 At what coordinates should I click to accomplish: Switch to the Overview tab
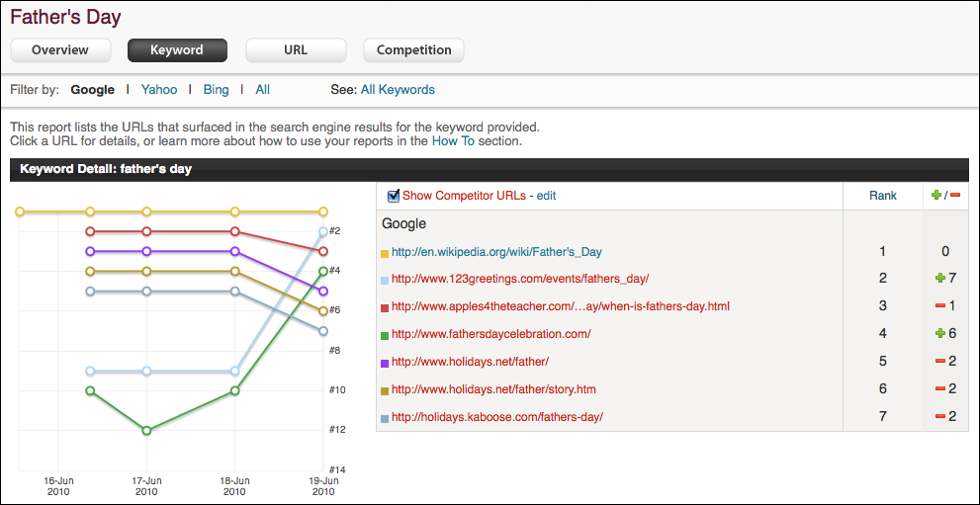59,50
